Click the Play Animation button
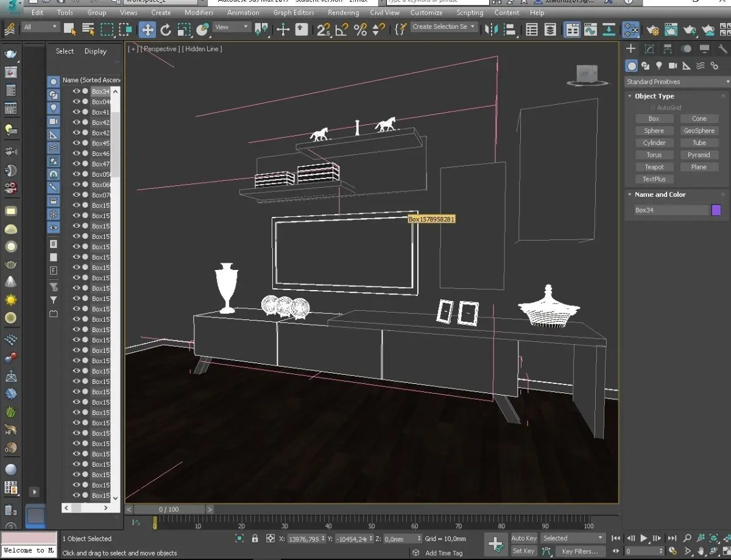This screenshot has height=560, width=731. pos(644,538)
